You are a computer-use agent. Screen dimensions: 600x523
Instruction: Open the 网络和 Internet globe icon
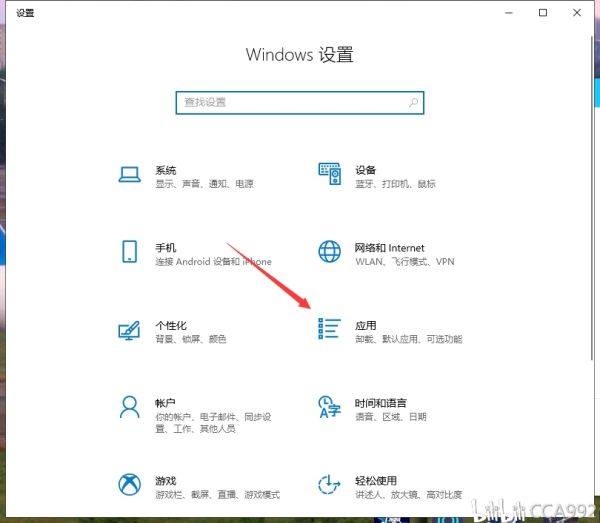coord(329,251)
